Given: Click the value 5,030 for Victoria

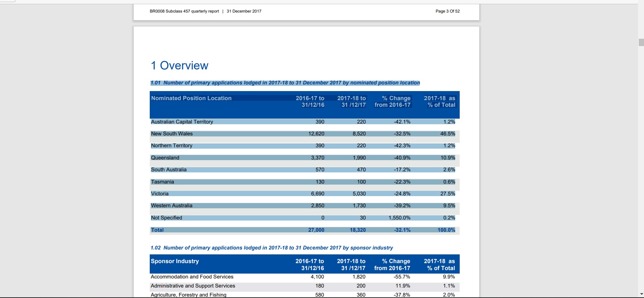Looking at the screenshot, I should 359,194.
